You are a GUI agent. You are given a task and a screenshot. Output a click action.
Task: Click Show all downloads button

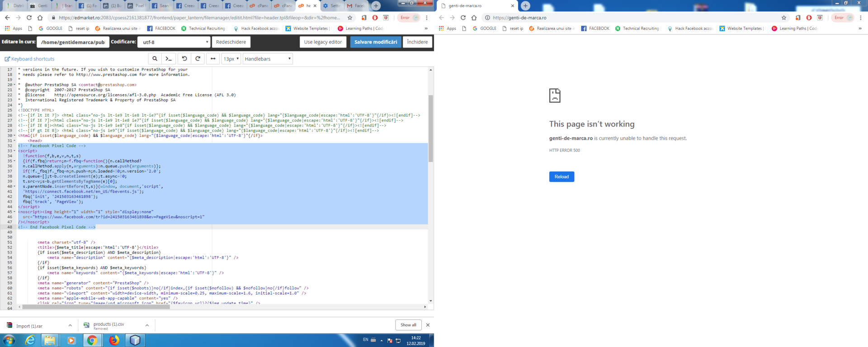pyautogui.click(x=408, y=325)
